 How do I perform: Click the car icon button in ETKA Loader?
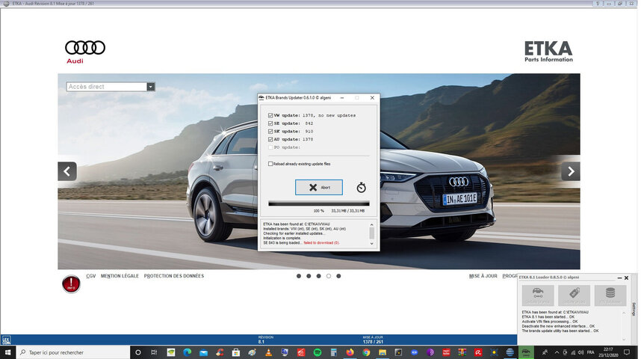click(538, 295)
